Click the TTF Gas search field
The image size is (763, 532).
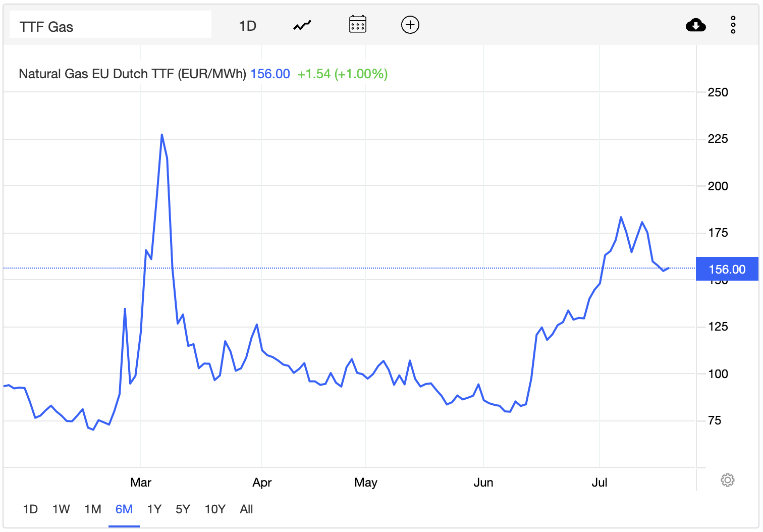pos(110,26)
